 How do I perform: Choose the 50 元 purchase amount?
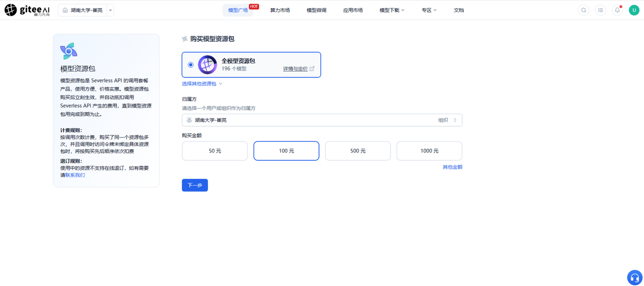point(215,151)
